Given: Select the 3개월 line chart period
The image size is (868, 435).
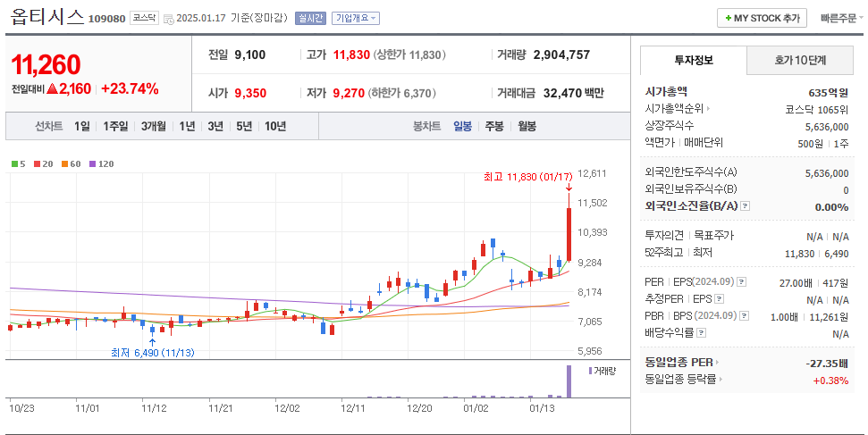Looking at the screenshot, I should 154,126.
